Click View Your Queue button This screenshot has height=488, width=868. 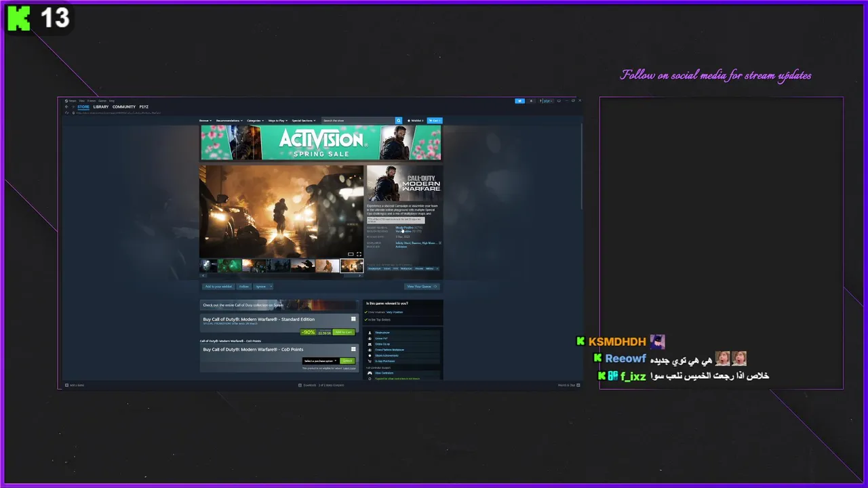(422, 287)
